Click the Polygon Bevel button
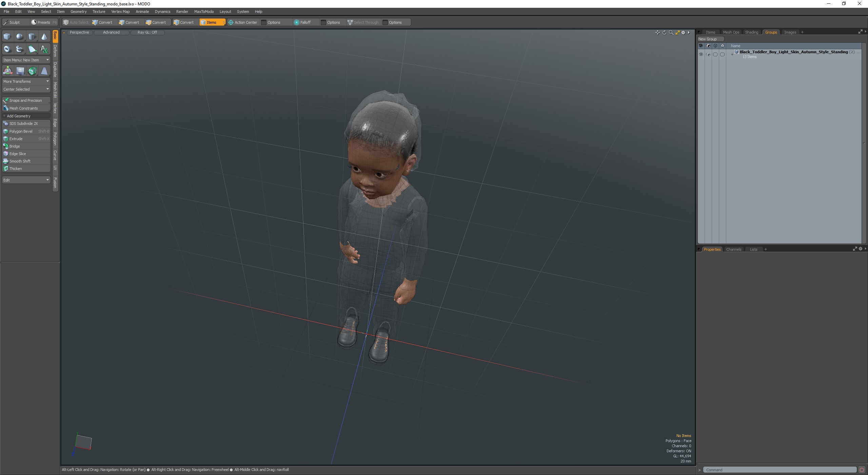Viewport: 868px width, 475px height. click(21, 131)
